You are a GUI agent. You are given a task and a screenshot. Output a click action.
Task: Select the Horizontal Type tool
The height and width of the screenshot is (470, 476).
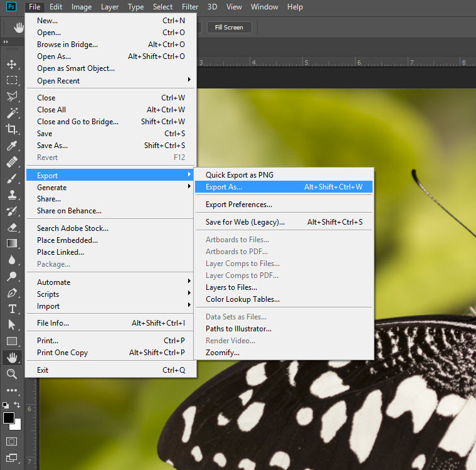(x=11, y=309)
